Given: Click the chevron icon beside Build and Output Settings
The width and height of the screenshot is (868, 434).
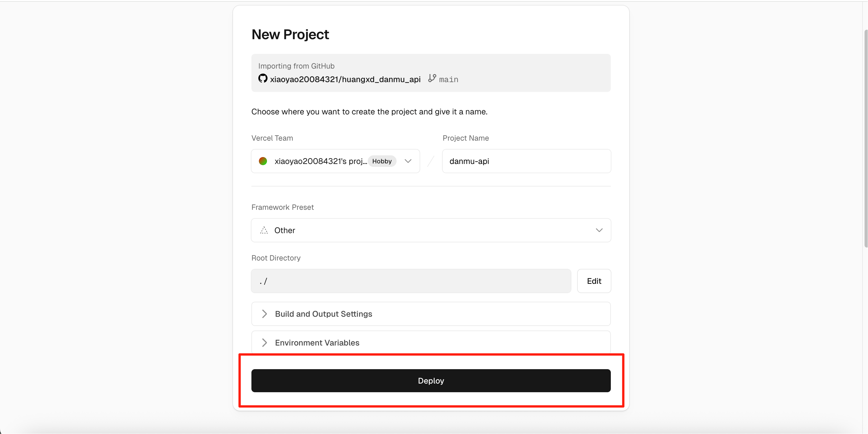Looking at the screenshot, I should click(x=264, y=314).
